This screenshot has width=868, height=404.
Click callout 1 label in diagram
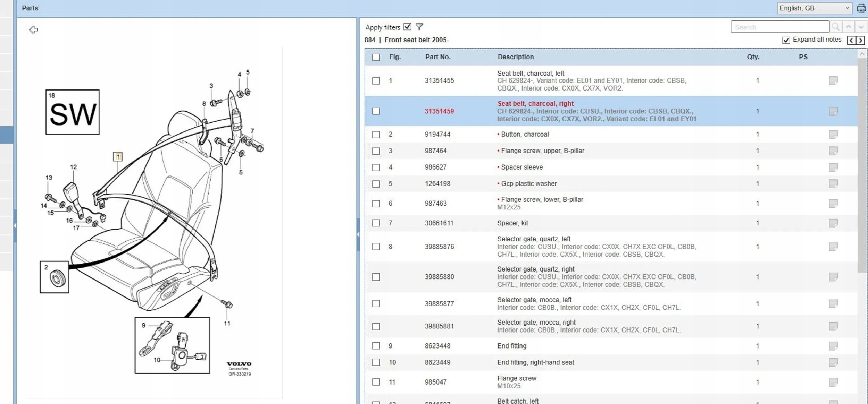pos(118,157)
